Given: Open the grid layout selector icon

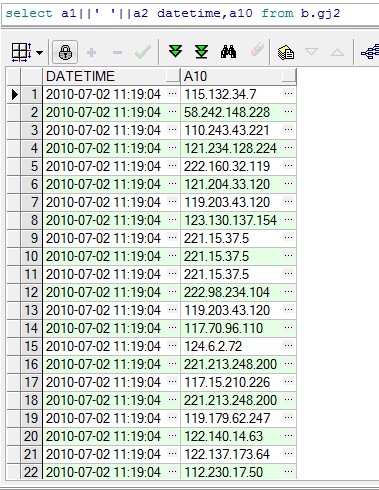Looking at the screenshot, I should 21,52.
